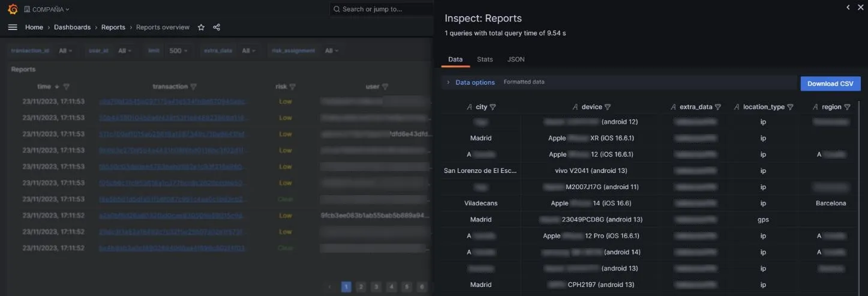This screenshot has width=868, height=296.
Task: Click the filter icon on region column
Action: pyautogui.click(x=847, y=107)
